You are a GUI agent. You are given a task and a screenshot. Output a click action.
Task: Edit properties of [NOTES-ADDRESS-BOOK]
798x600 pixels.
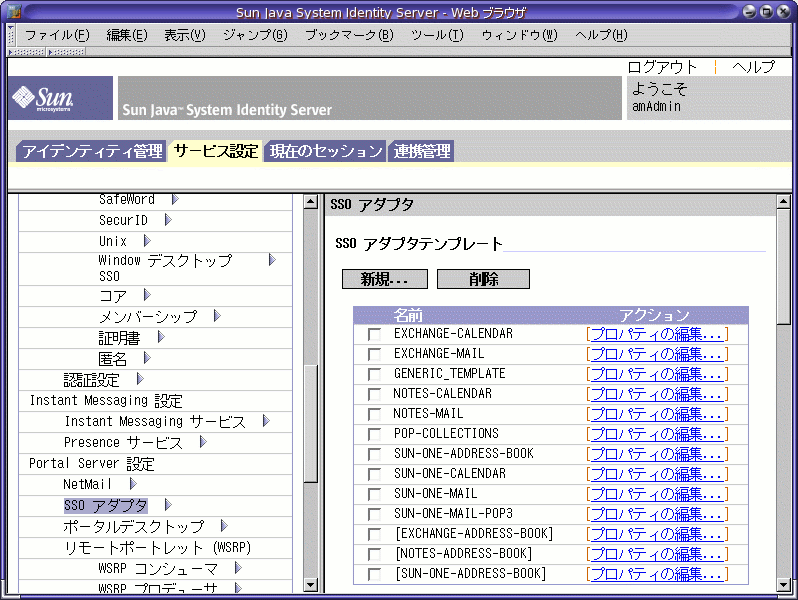pyautogui.click(x=657, y=554)
